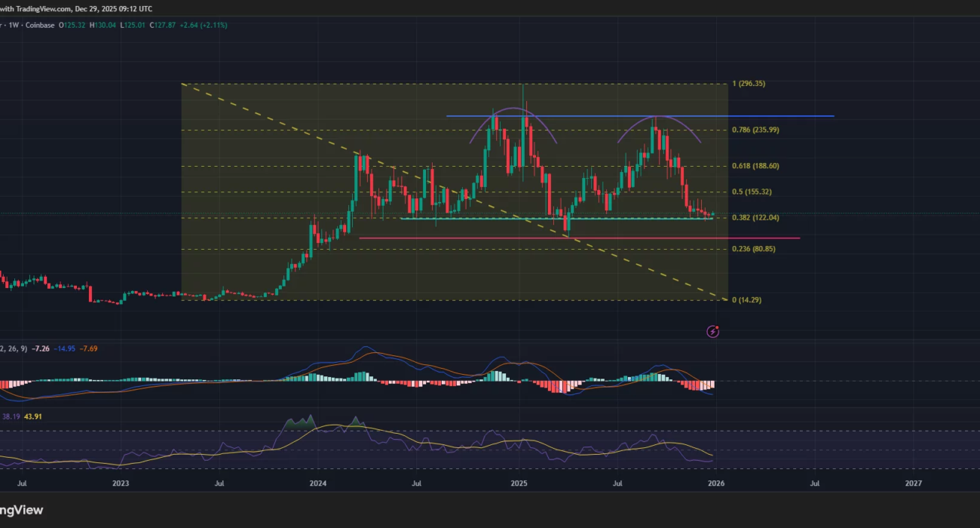The height and width of the screenshot is (528, 980).
Task: Select the 0.236 (80.85) Fibonacci label
Action: 753,249
